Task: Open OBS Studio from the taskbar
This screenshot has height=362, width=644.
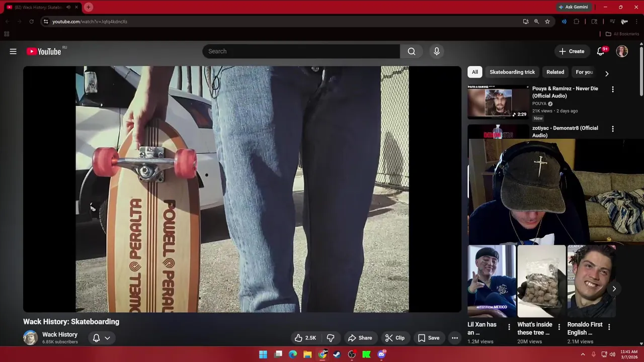Action: click(352, 354)
